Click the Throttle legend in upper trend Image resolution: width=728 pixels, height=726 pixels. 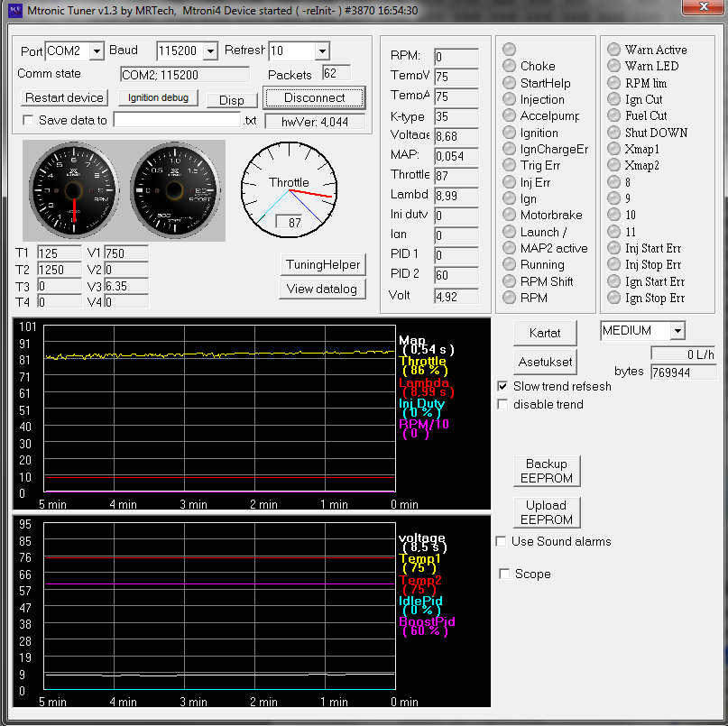pos(423,365)
